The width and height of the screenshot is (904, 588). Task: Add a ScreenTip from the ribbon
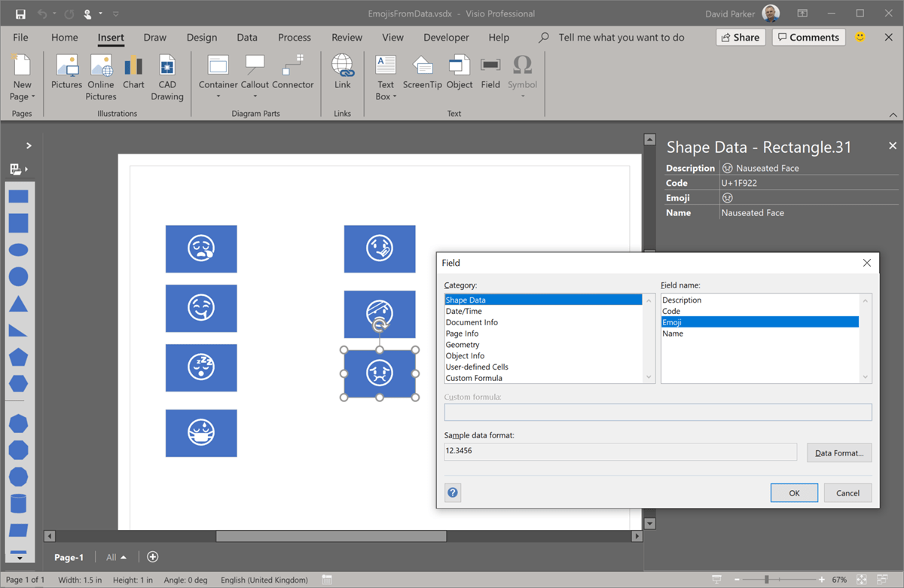click(422, 73)
